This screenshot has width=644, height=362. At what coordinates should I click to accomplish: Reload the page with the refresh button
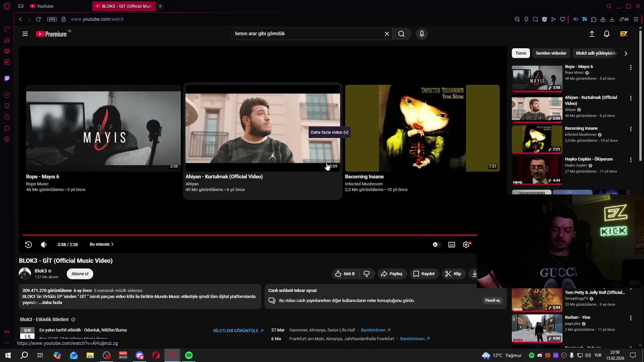point(38,19)
